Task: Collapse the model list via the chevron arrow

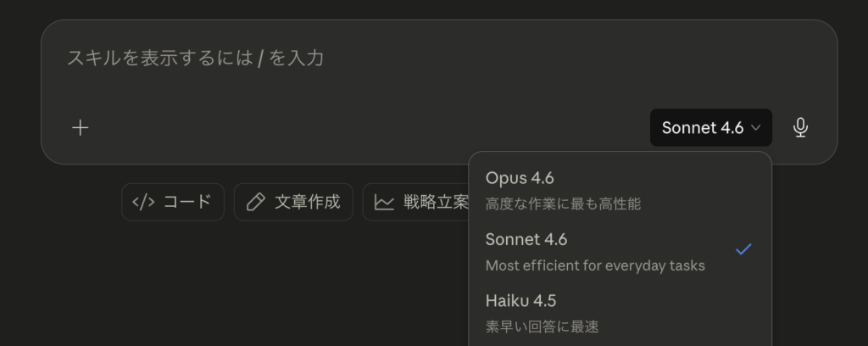Action: (756, 128)
